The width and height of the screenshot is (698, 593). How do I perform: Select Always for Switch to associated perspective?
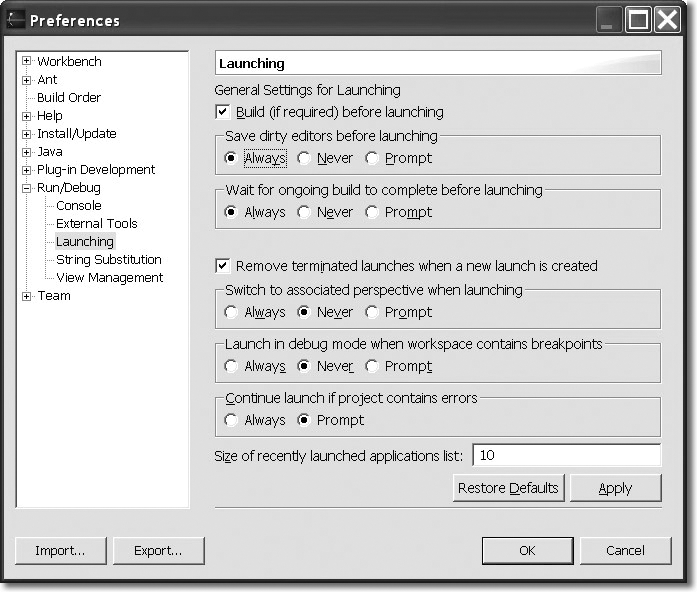[232, 312]
